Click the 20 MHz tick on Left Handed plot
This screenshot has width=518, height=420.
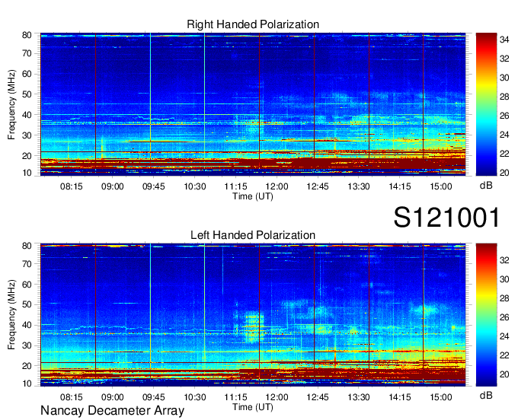(27, 366)
